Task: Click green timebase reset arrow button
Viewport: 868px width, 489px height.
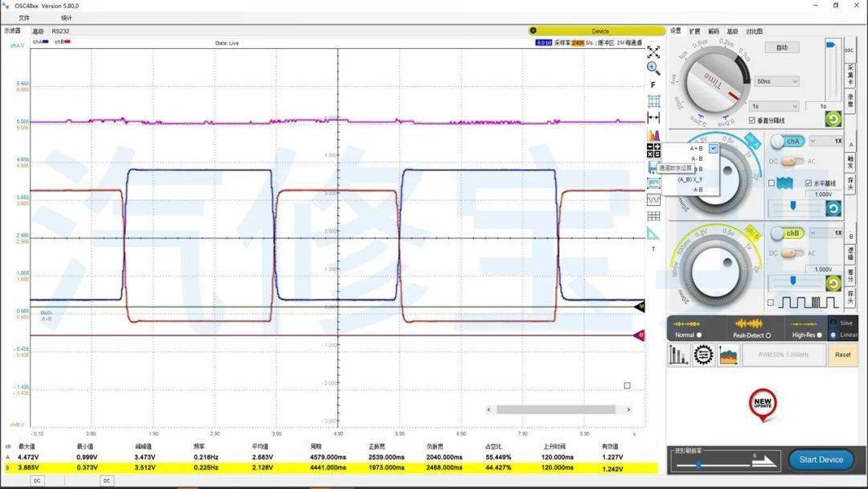Action: pos(833,118)
